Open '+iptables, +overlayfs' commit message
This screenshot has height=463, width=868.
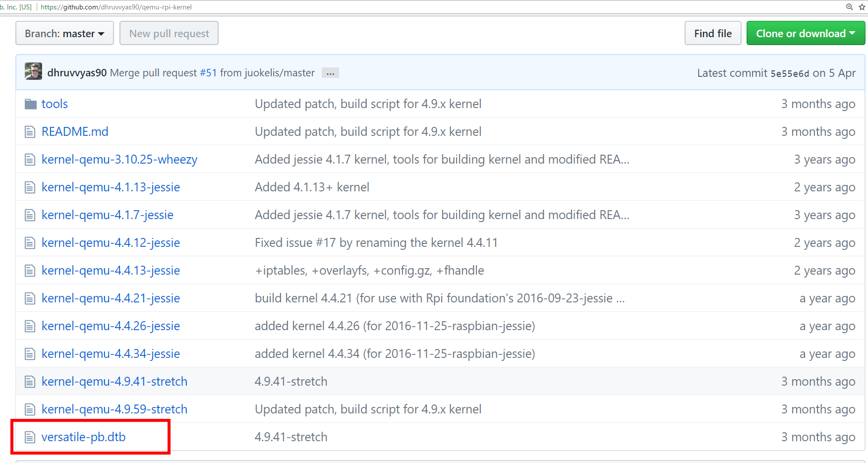click(369, 270)
